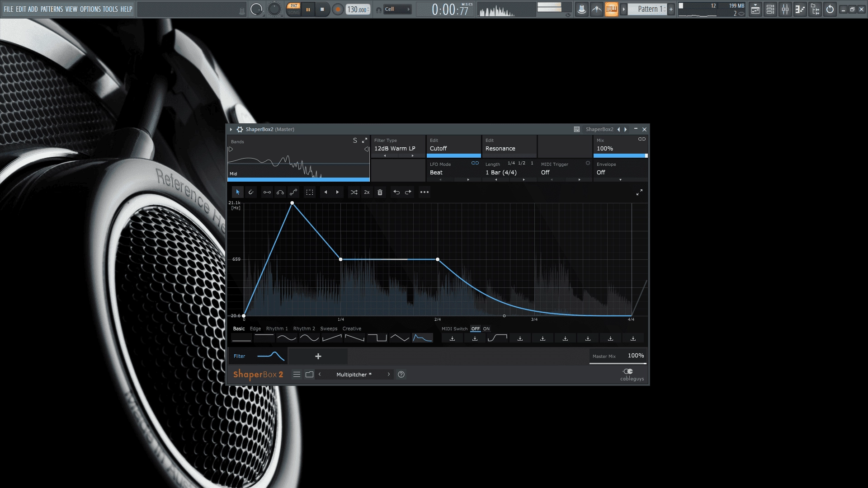Add a new shaper with plus
This screenshot has width=868, height=488.
[x=318, y=357]
